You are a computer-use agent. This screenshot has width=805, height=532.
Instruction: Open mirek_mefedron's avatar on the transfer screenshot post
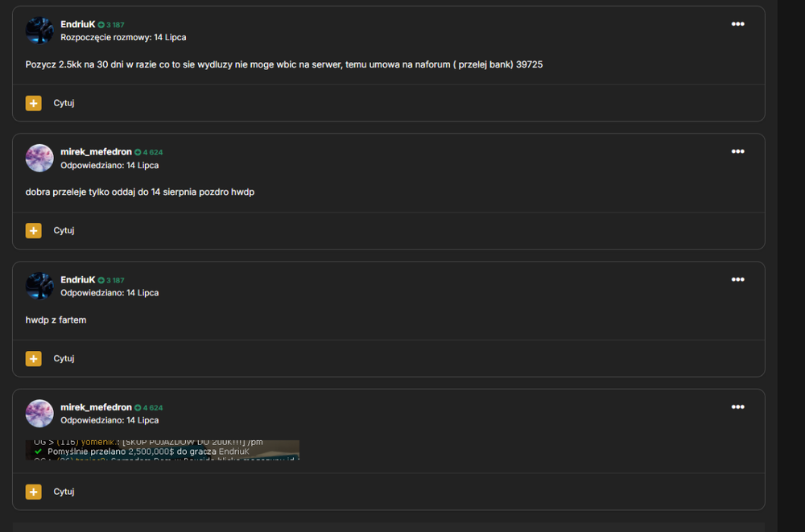[39, 414]
